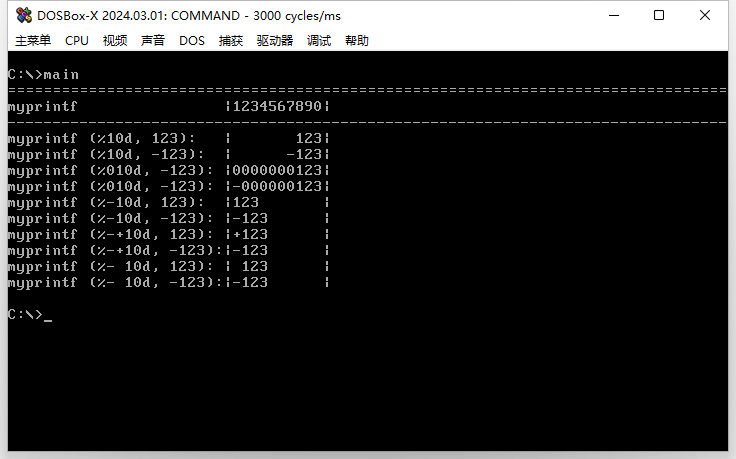Click the 'myprintf (%-+10d, 123):' line
The image size is (736, 459).
(169, 234)
